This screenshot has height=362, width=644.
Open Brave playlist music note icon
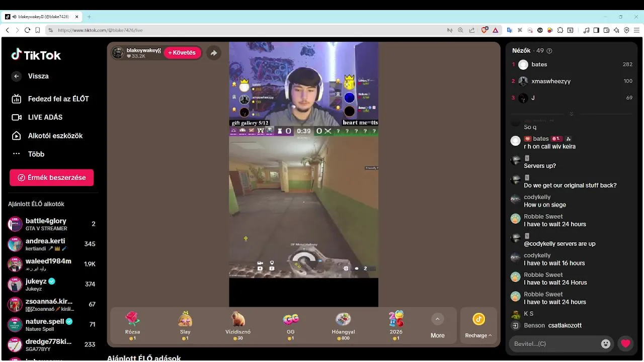pyautogui.click(x=586, y=30)
